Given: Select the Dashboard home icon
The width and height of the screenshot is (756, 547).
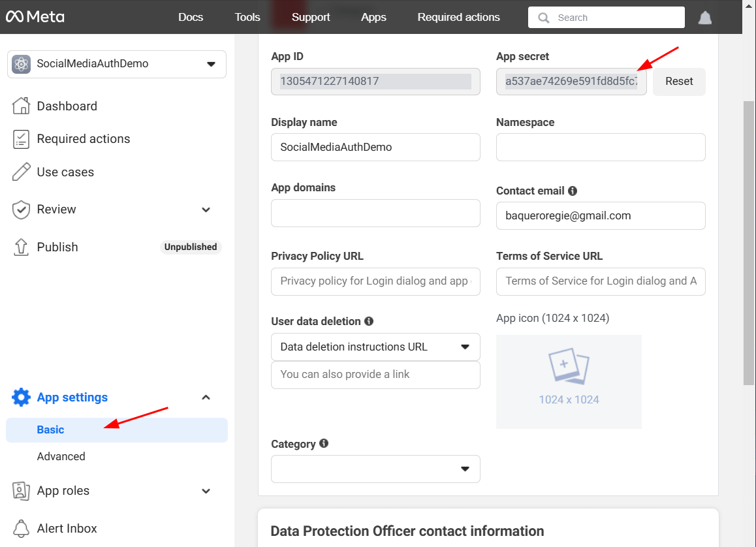Looking at the screenshot, I should click(x=20, y=105).
